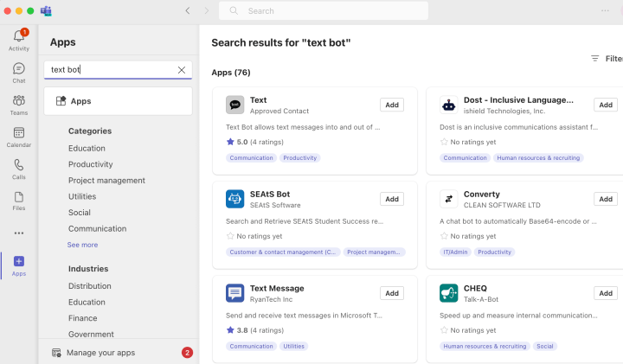Open the SEAtS Bot app icon

pyautogui.click(x=234, y=199)
